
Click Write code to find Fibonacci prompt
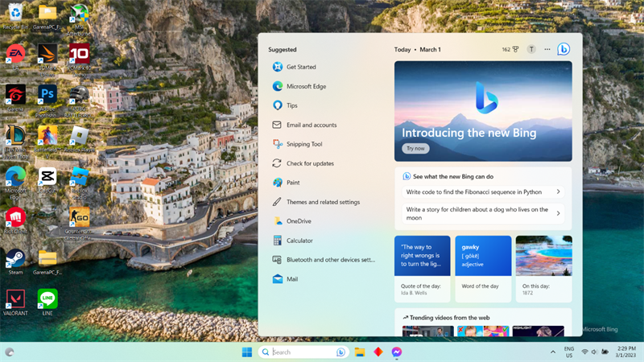pos(483,191)
